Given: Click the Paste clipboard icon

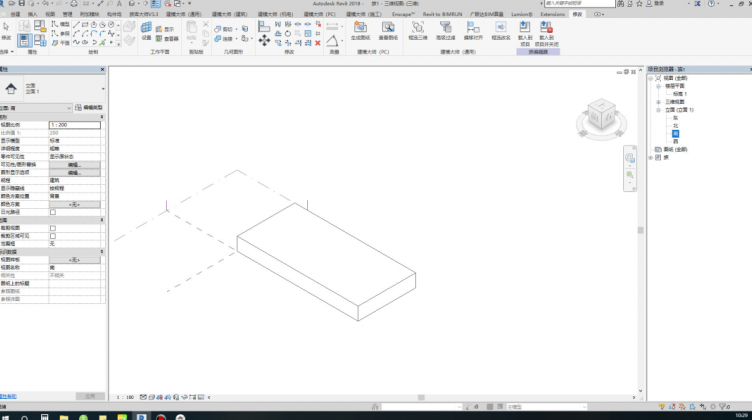Looking at the screenshot, I should [191, 27].
